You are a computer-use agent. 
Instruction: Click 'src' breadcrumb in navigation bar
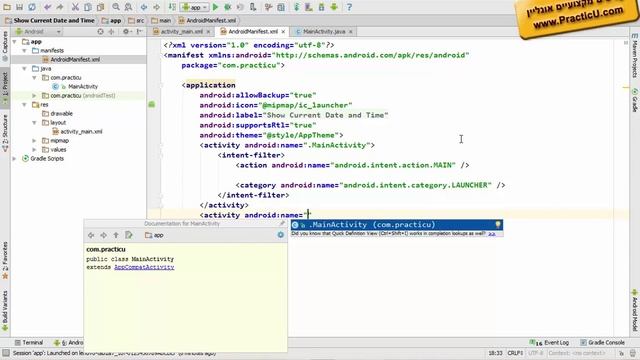136,20
